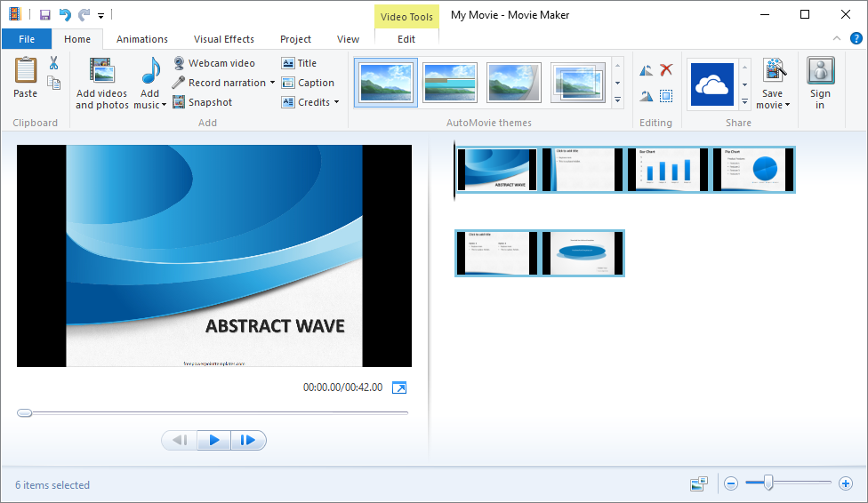Click the Paste clipboard icon
This screenshot has height=503, width=868.
pyautogui.click(x=26, y=71)
